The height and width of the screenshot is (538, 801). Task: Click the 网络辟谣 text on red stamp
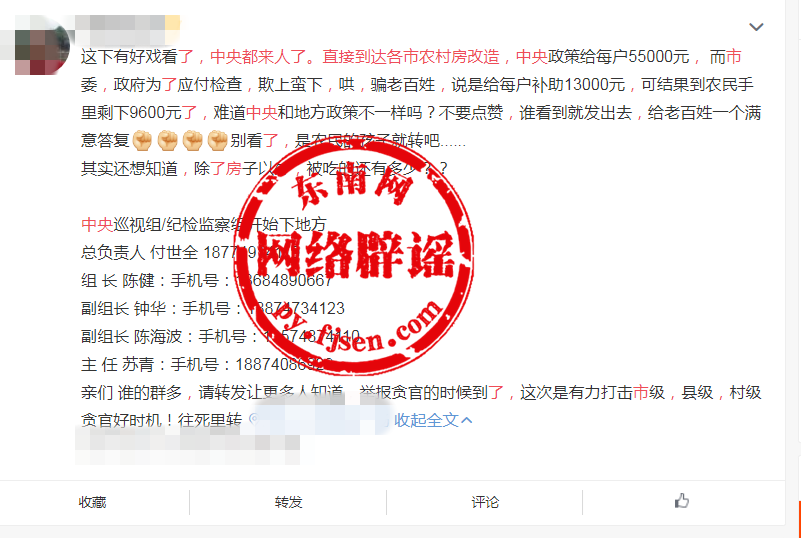pos(355,254)
